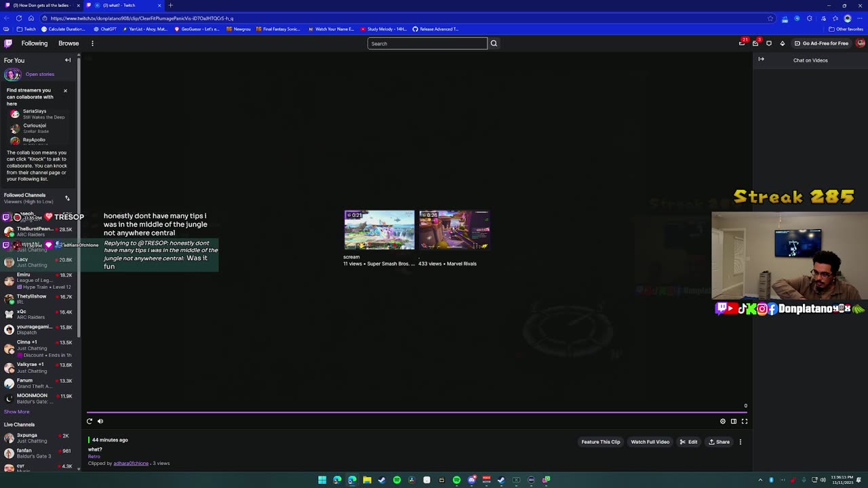Viewport: 868px width, 488px height.
Task: Open the user profile avatar menu
Action: 861,43
